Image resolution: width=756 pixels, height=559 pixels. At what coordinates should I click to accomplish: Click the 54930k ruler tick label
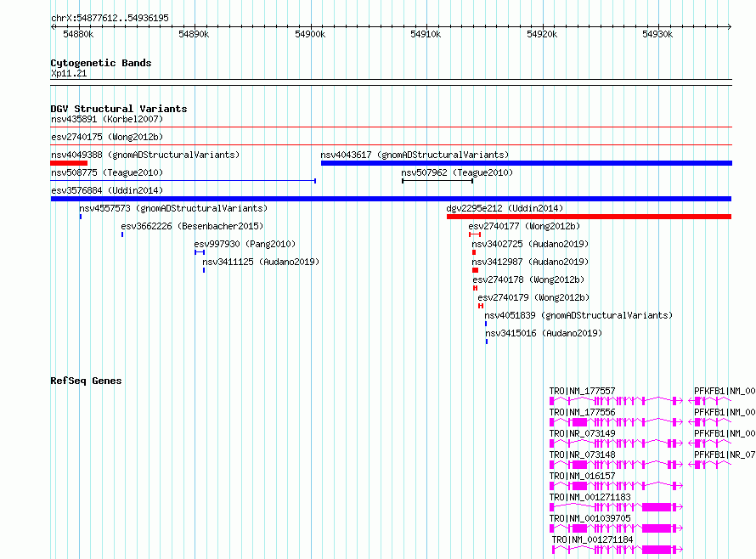click(657, 34)
